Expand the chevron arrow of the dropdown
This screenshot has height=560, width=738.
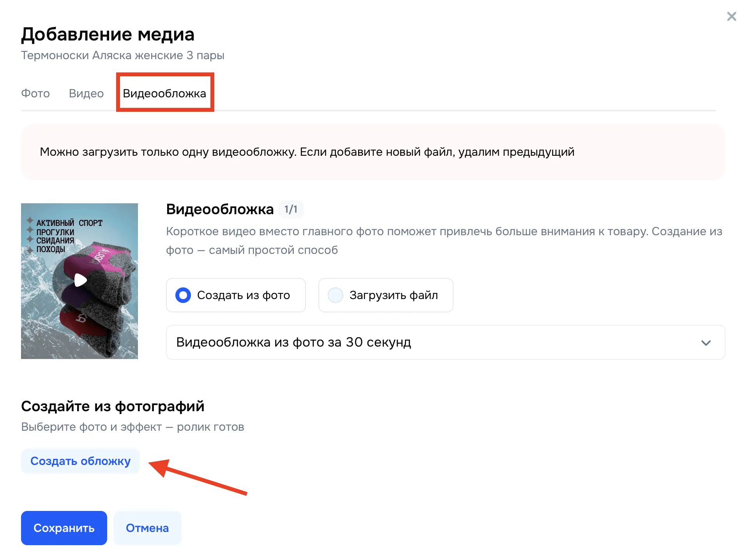(706, 343)
